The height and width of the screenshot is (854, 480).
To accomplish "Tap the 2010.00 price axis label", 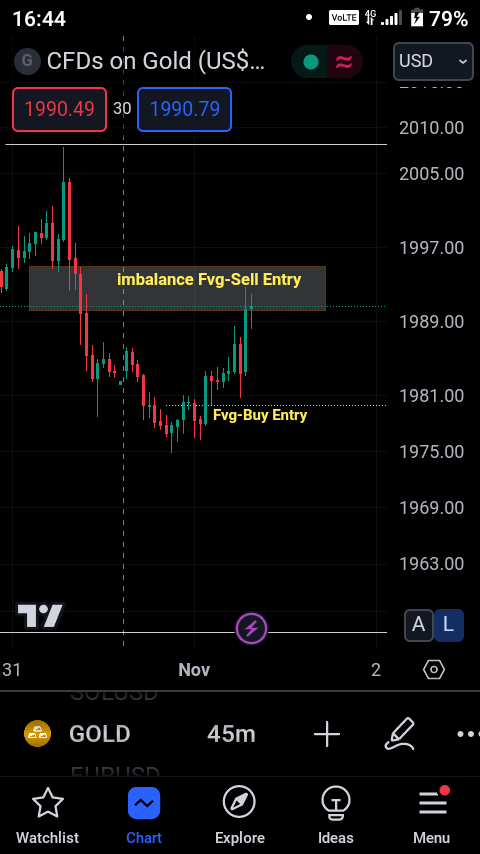I will coord(432,128).
